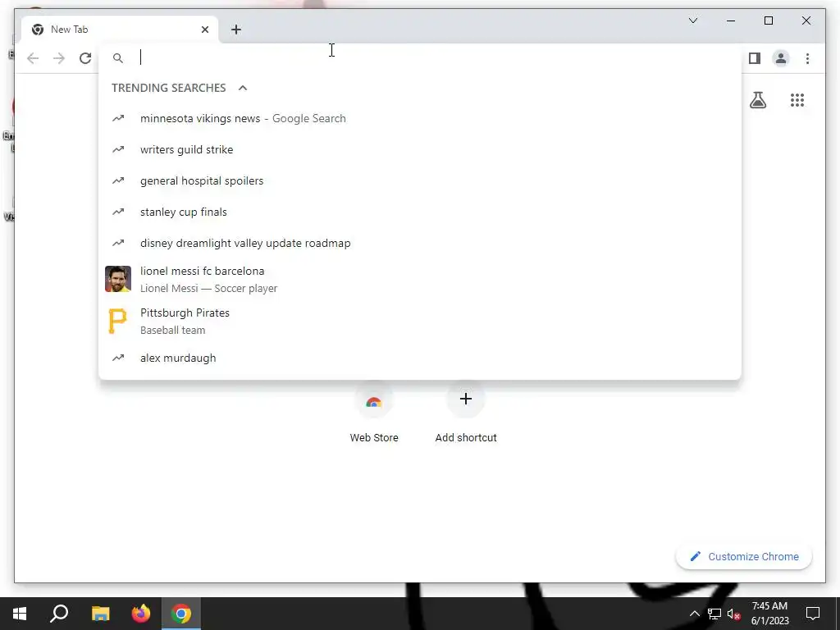Click the trending arrow beside stanley cup finals
The width and height of the screenshot is (840, 630).
(118, 212)
